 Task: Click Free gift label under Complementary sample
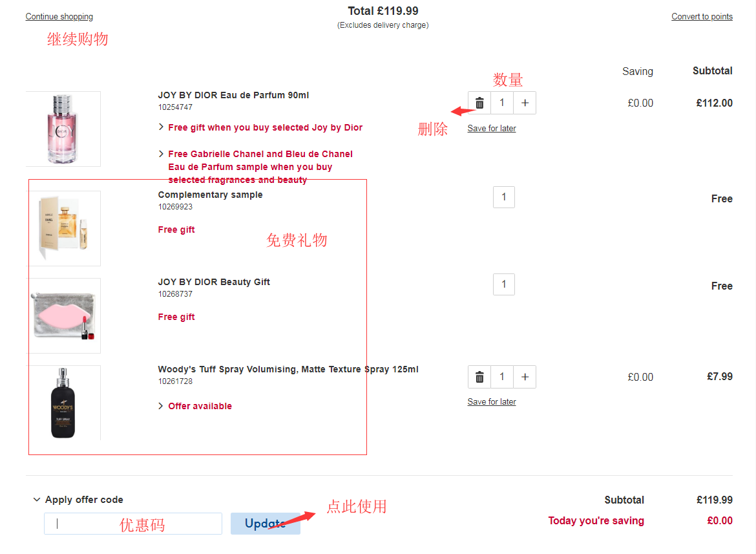pyautogui.click(x=176, y=229)
